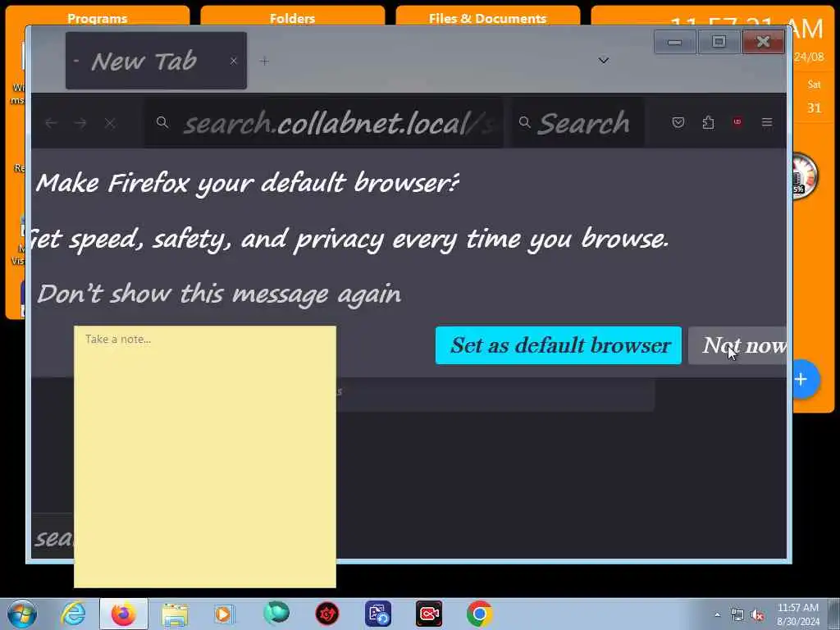Switch to the New Tab tab

coord(156,61)
